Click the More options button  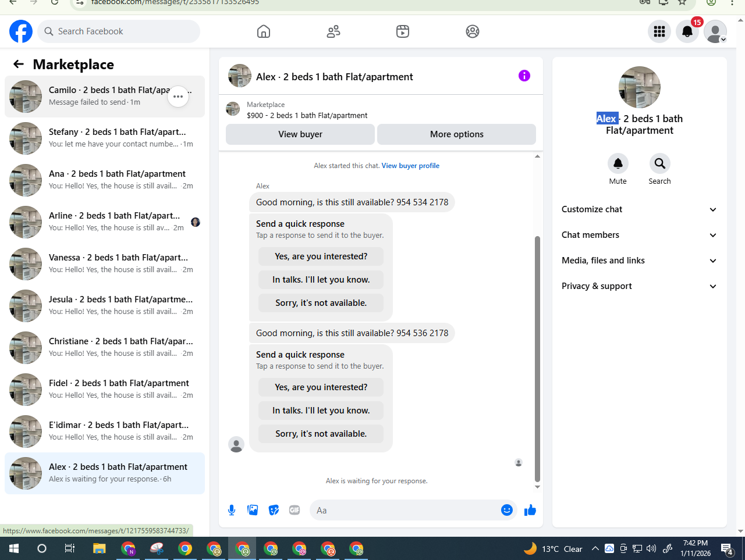(x=457, y=134)
